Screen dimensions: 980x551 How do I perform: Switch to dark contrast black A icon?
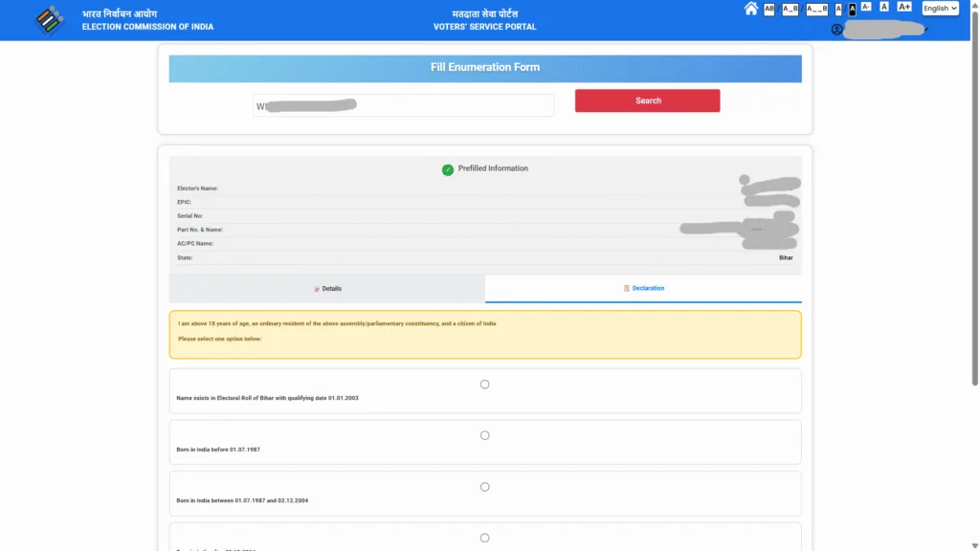(853, 10)
